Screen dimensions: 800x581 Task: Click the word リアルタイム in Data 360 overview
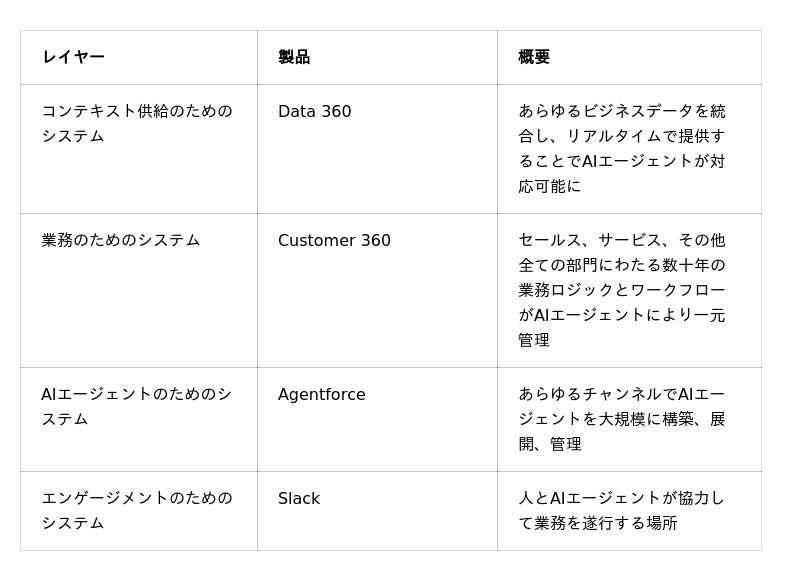coord(614,136)
